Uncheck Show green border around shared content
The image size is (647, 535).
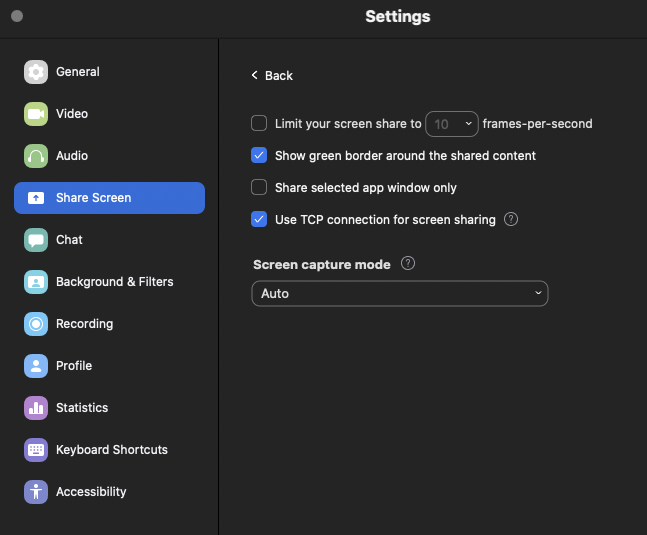pos(259,155)
